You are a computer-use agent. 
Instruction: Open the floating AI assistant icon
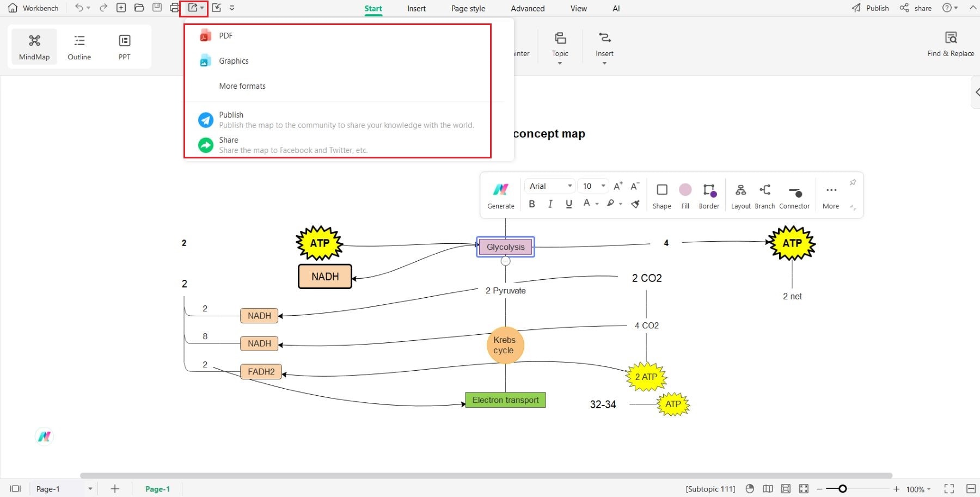click(x=45, y=437)
